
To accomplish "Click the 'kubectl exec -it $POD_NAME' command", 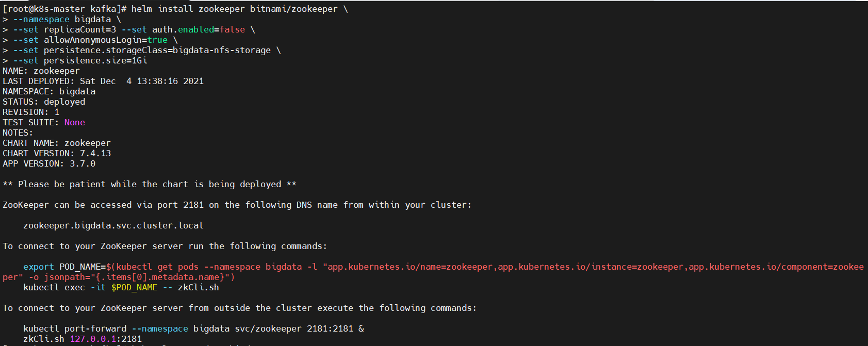I will 121,287.
